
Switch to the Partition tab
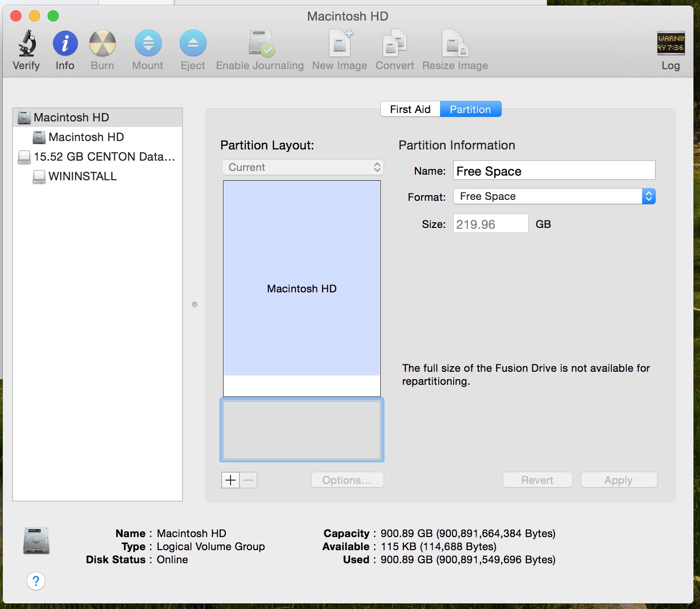pos(470,109)
